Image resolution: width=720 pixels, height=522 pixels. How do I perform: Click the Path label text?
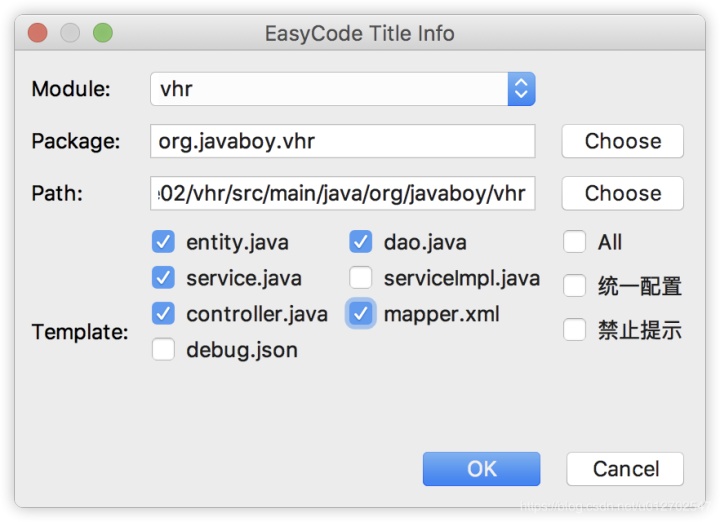coord(57,193)
